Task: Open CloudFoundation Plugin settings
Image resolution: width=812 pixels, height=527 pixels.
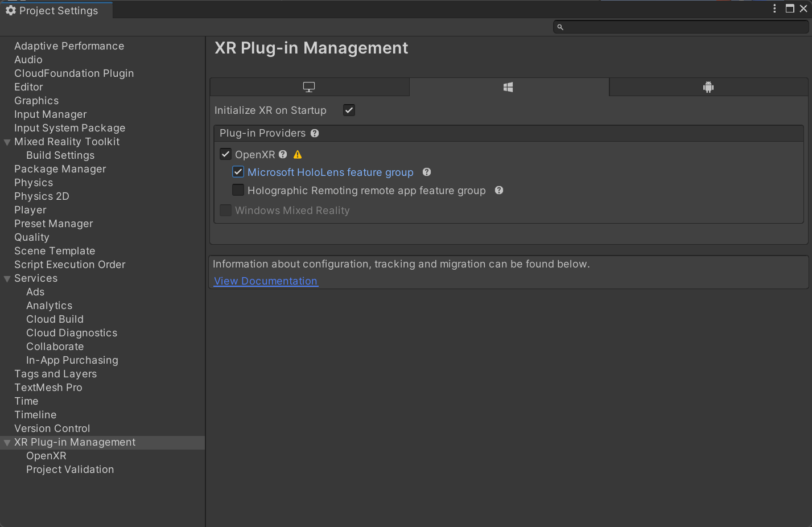Action: pyautogui.click(x=74, y=73)
